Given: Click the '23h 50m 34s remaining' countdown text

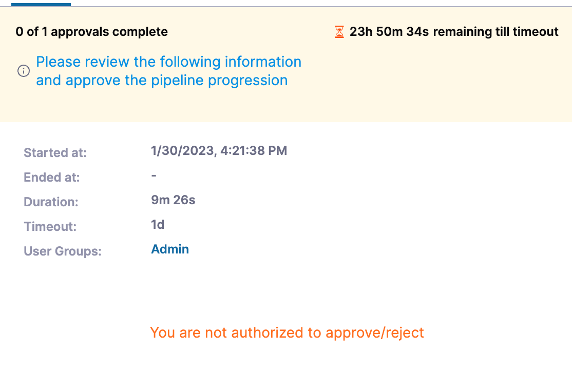Looking at the screenshot, I should [454, 32].
